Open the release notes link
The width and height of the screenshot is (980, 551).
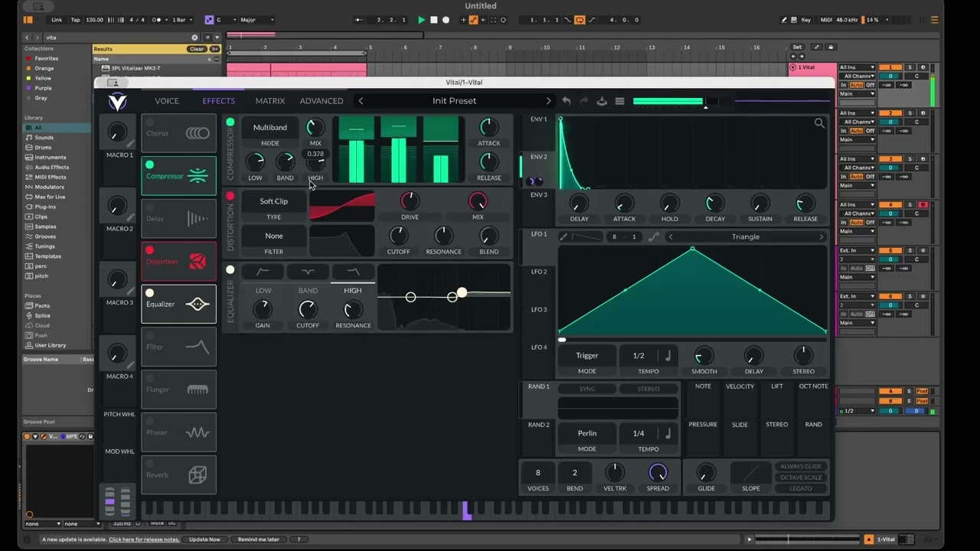pyautogui.click(x=144, y=540)
